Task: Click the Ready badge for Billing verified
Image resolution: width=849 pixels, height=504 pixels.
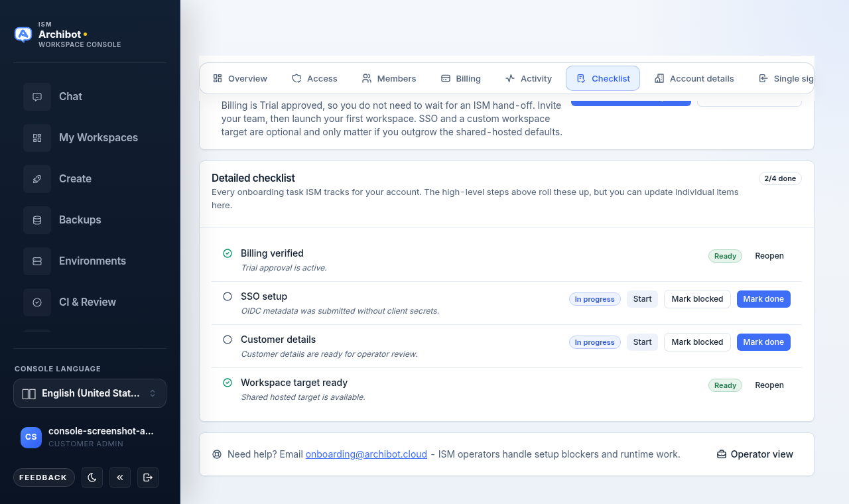Action: (x=725, y=256)
